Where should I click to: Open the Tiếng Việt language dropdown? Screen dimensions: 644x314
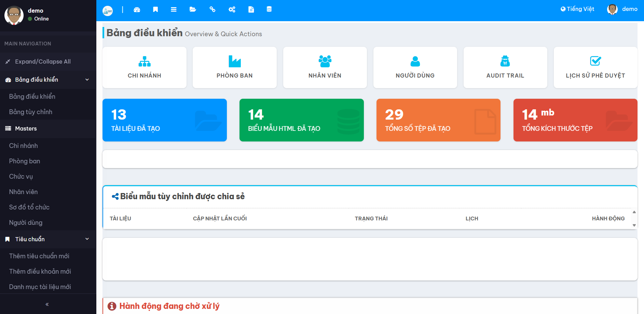[577, 9]
